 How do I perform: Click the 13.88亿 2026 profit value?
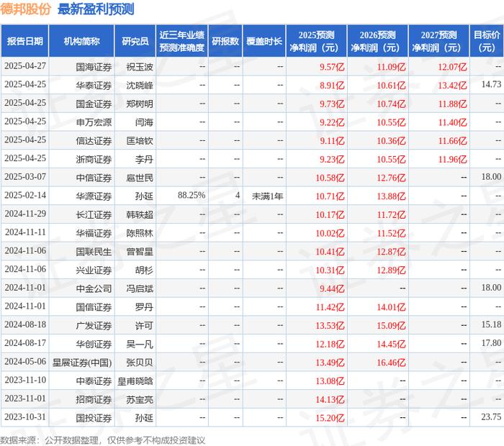pos(391,196)
